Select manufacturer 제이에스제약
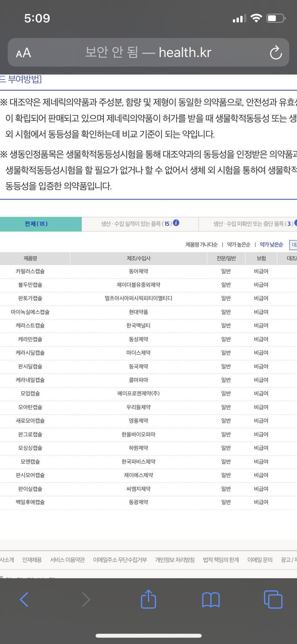 pos(138,475)
